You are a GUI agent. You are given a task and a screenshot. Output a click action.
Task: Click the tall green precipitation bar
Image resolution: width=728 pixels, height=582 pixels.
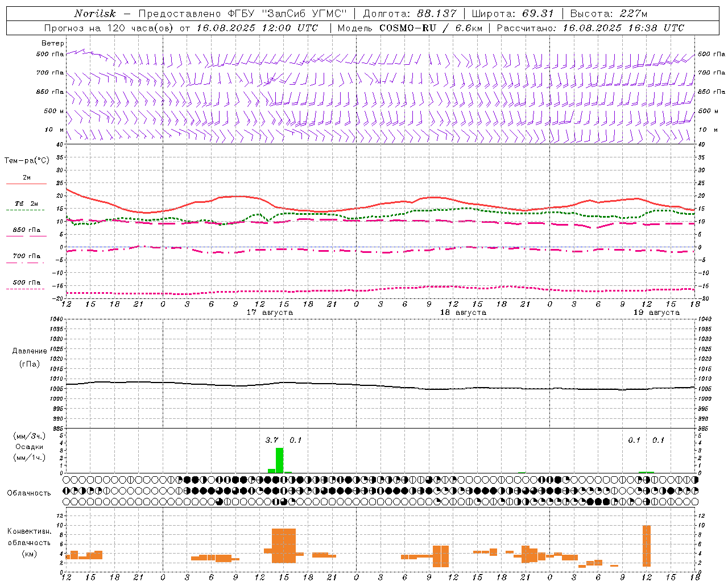coord(279,460)
